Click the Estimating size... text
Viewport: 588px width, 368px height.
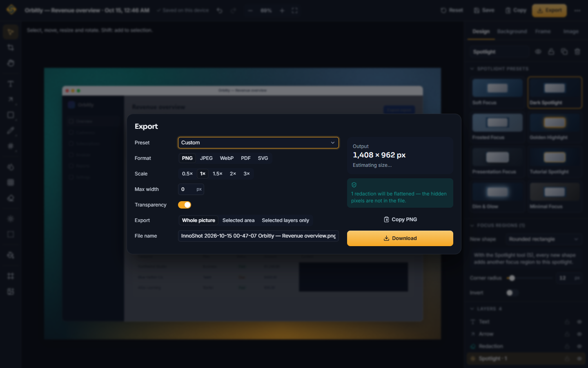(372, 165)
